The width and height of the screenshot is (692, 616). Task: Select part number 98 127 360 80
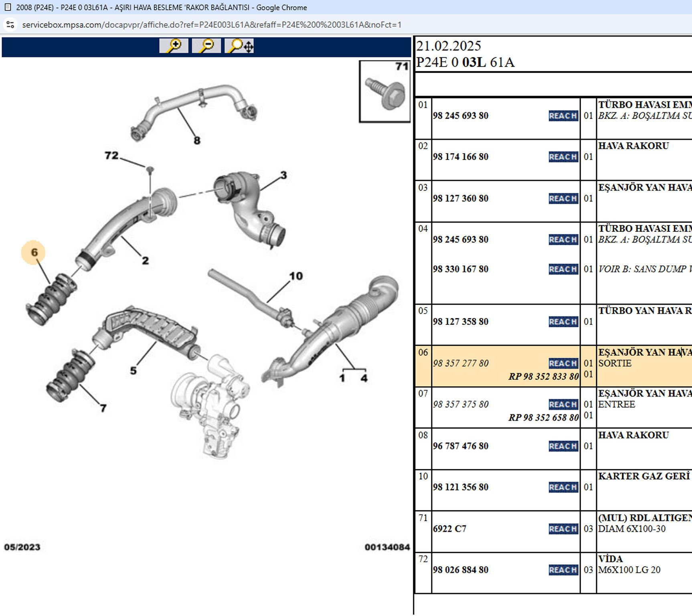click(x=460, y=199)
